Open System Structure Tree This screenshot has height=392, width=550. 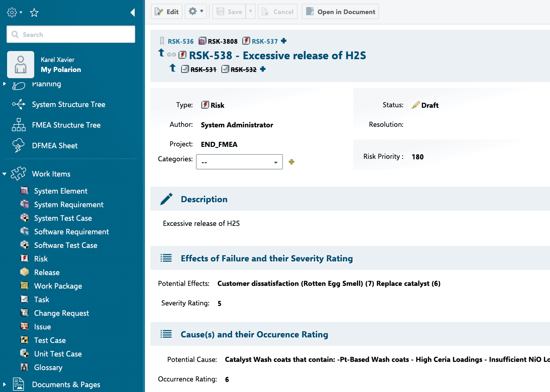click(x=68, y=104)
